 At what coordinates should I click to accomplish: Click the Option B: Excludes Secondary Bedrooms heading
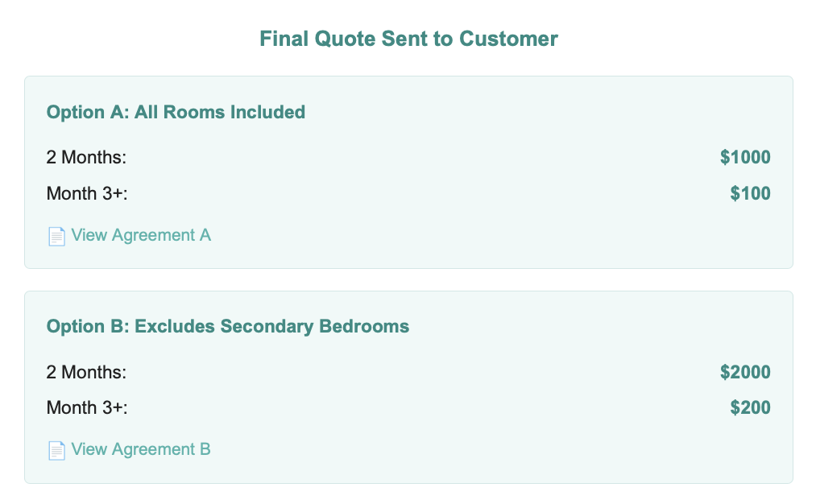(227, 326)
